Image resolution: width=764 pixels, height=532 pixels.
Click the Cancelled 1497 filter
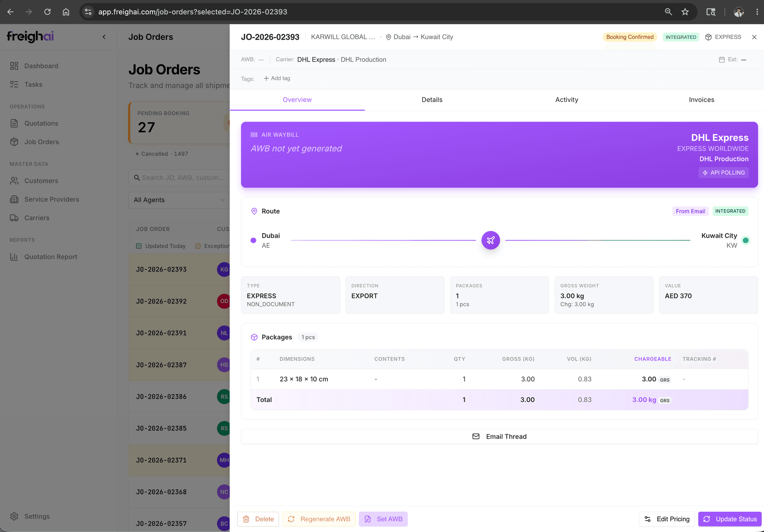click(162, 154)
